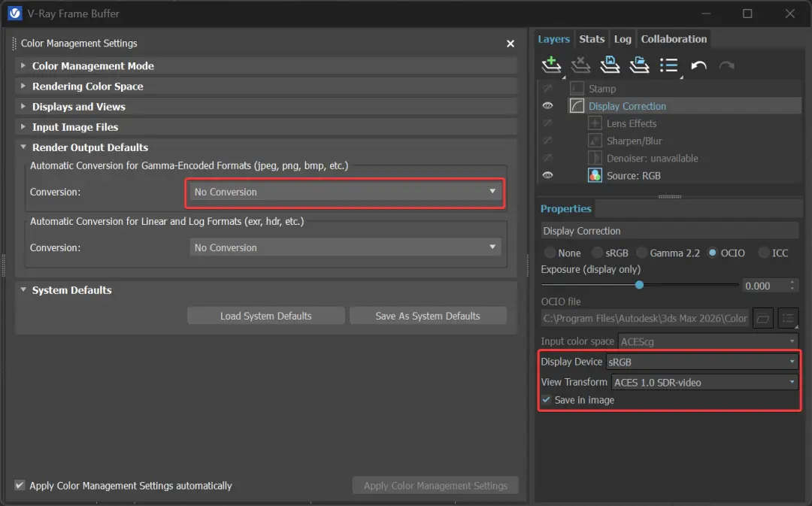Screen dimensions: 812x506
Task: Open the View Transform dropdown
Action: point(704,382)
